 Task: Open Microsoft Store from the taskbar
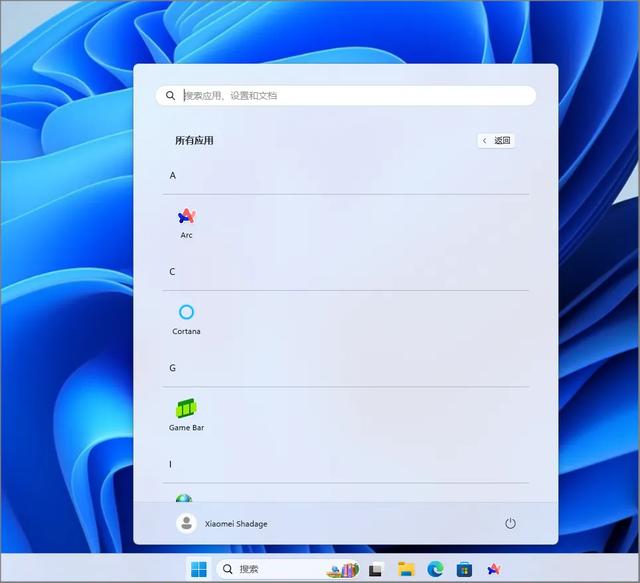464,569
